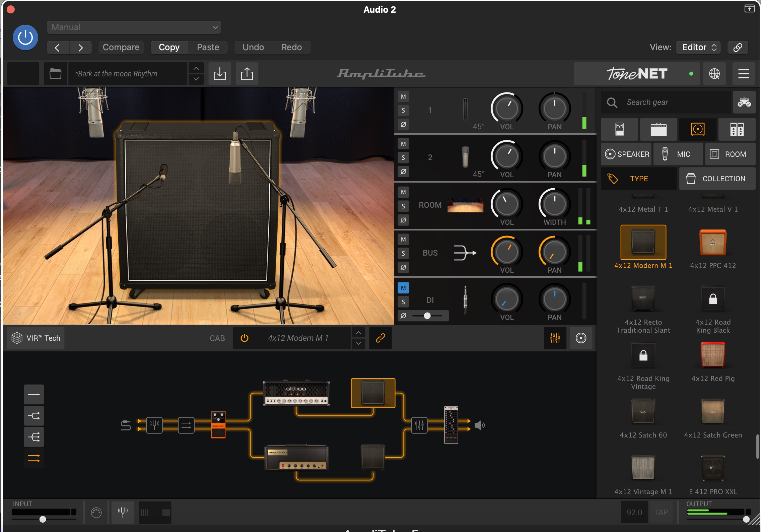Switch to the MIC tab
Image resolution: width=761 pixels, height=532 pixels.
(678, 154)
